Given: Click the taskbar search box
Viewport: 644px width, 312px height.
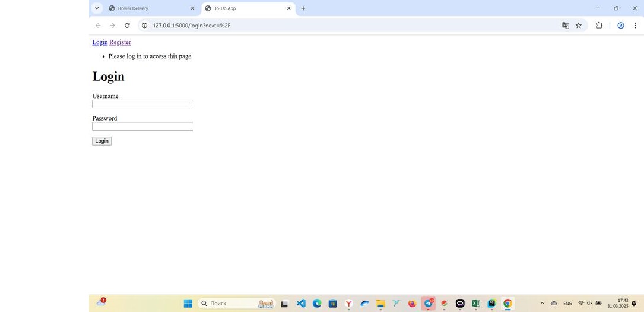Looking at the screenshot, I should coord(237,303).
